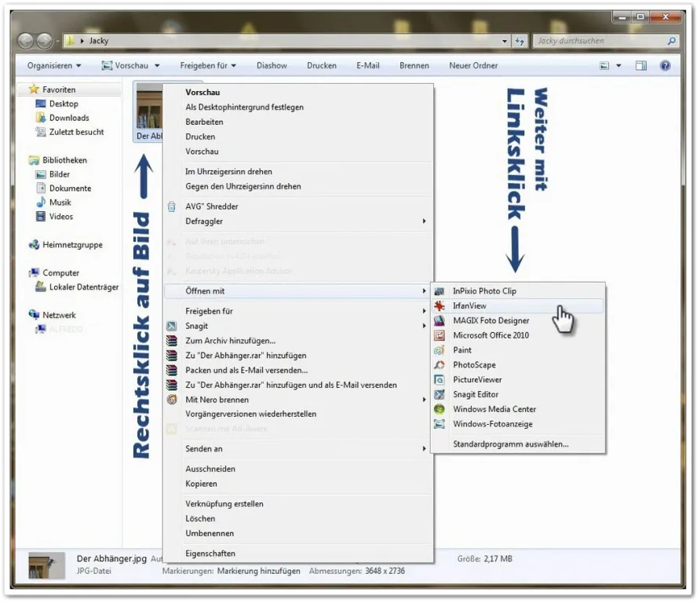Click the WinRAR icon beside Zum Archiv hinzufügen
Image resolution: width=700 pixels, height=603 pixels.
(x=171, y=341)
